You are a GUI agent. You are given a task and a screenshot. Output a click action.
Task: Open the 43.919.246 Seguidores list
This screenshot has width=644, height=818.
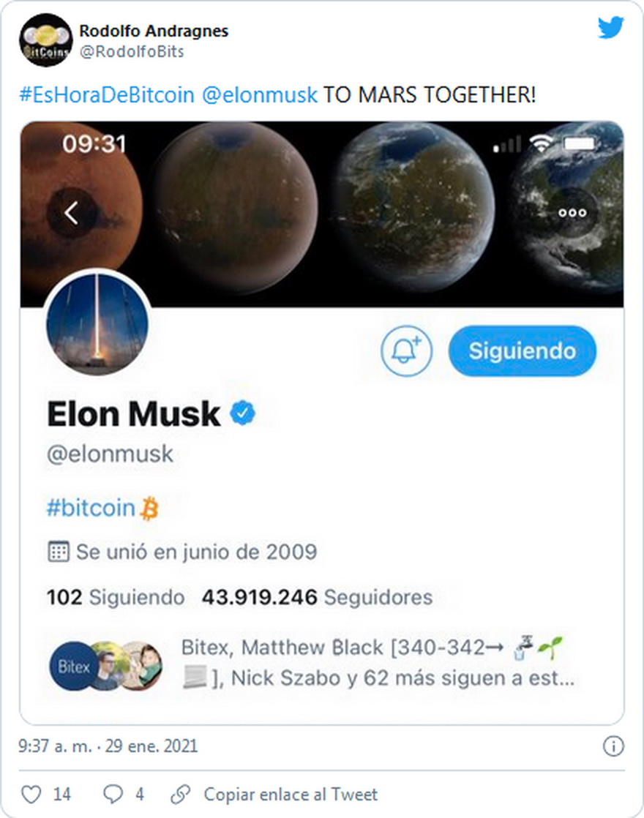coord(318,597)
